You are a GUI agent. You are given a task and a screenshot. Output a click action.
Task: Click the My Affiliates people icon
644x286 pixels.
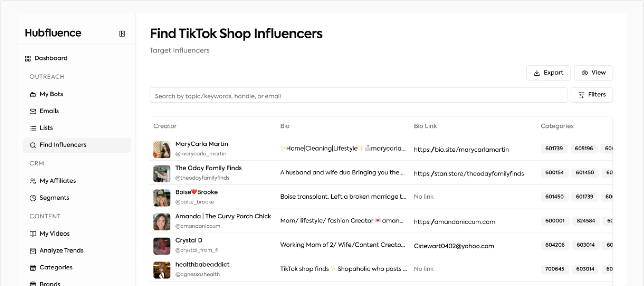point(32,181)
